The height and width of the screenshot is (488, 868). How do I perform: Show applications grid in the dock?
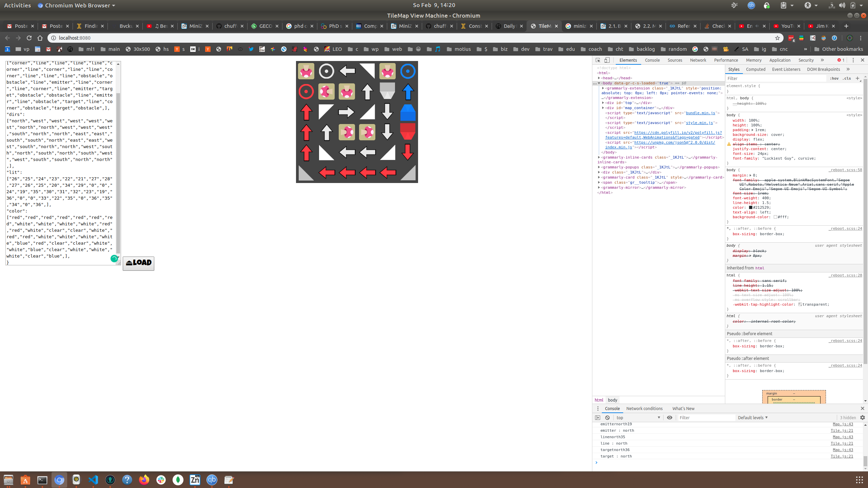click(x=859, y=480)
